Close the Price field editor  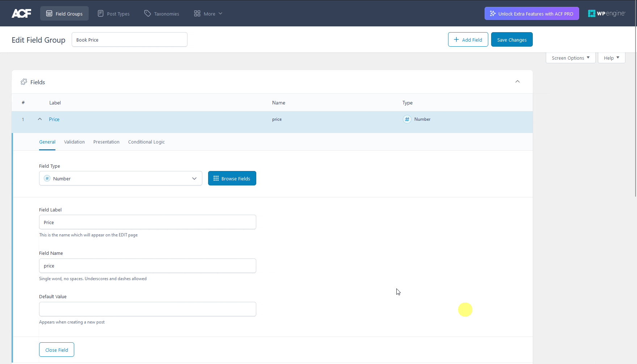click(56, 350)
